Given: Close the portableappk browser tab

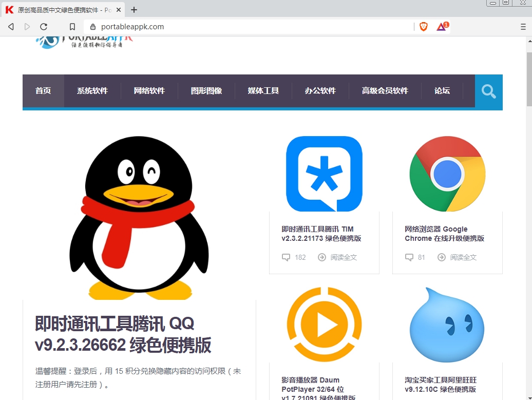Looking at the screenshot, I should (119, 10).
